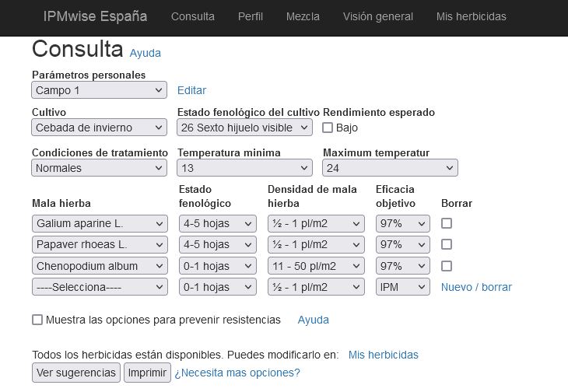Go to Mezcla in navigation bar
The image size is (568, 392).
303,16
